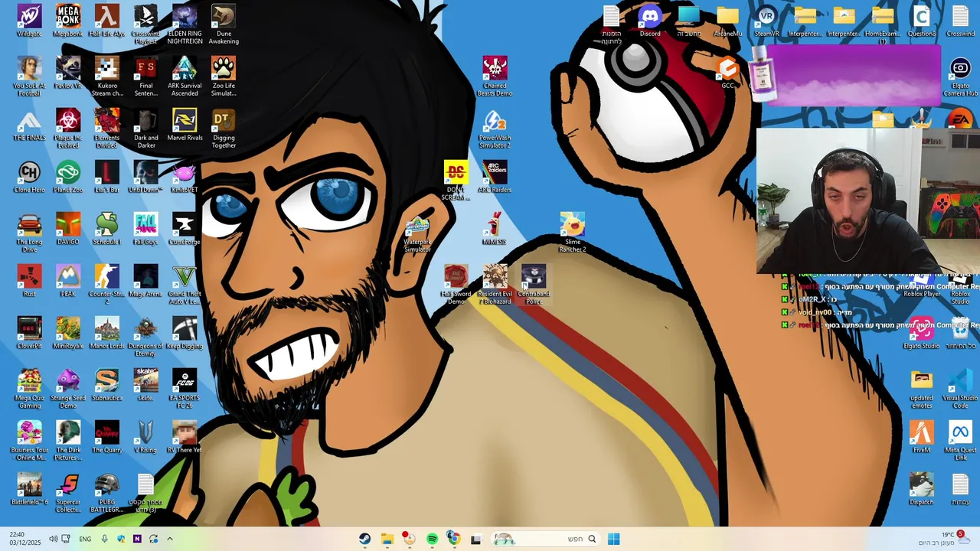This screenshot has width=980, height=551.
Task: Select the CloverPit icon
Action: pyautogui.click(x=29, y=333)
